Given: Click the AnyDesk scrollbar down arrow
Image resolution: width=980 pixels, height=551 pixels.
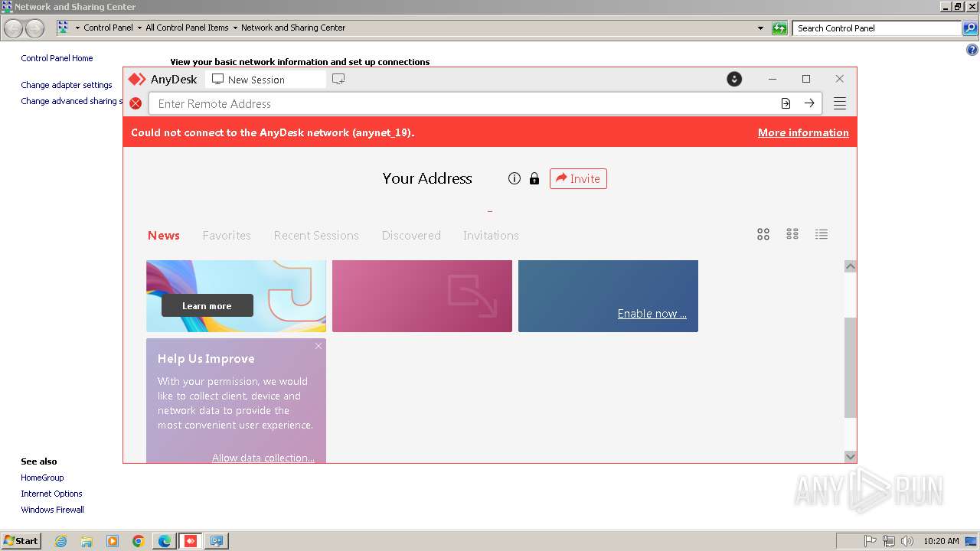Looking at the screenshot, I should pyautogui.click(x=850, y=457).
